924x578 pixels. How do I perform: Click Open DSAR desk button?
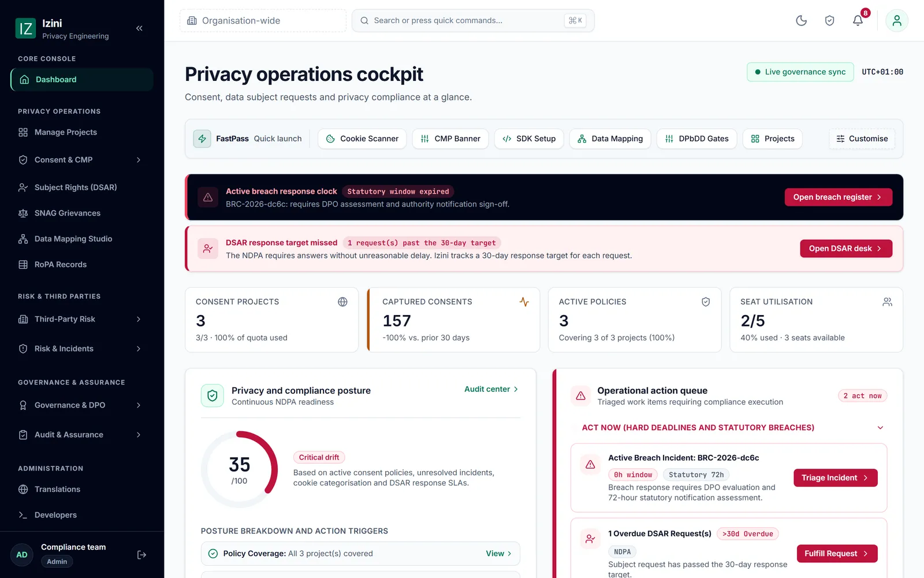[846, 249]
